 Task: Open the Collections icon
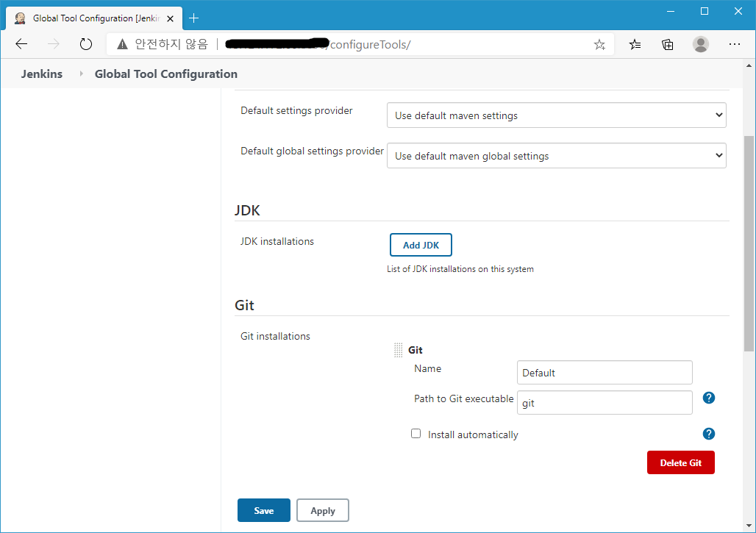pyautogui.click(x=667, y=45)
